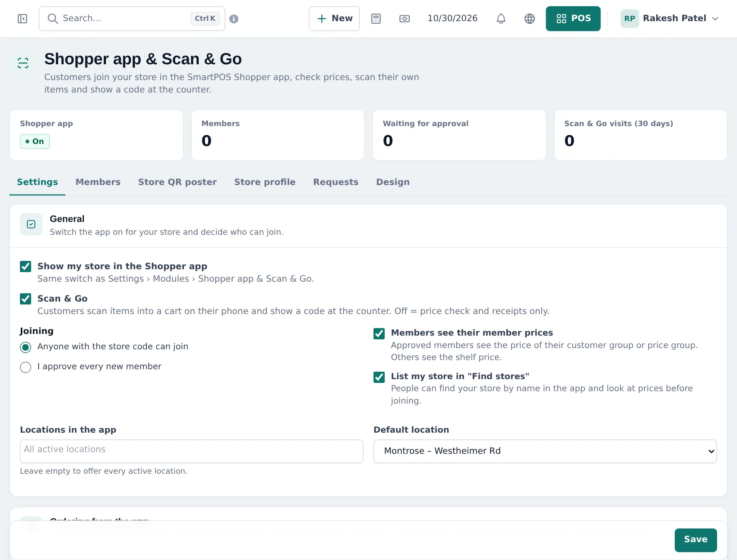Open the calculator icon in the top bar
This screenshot has width=737, height=560.
point(376,19)
